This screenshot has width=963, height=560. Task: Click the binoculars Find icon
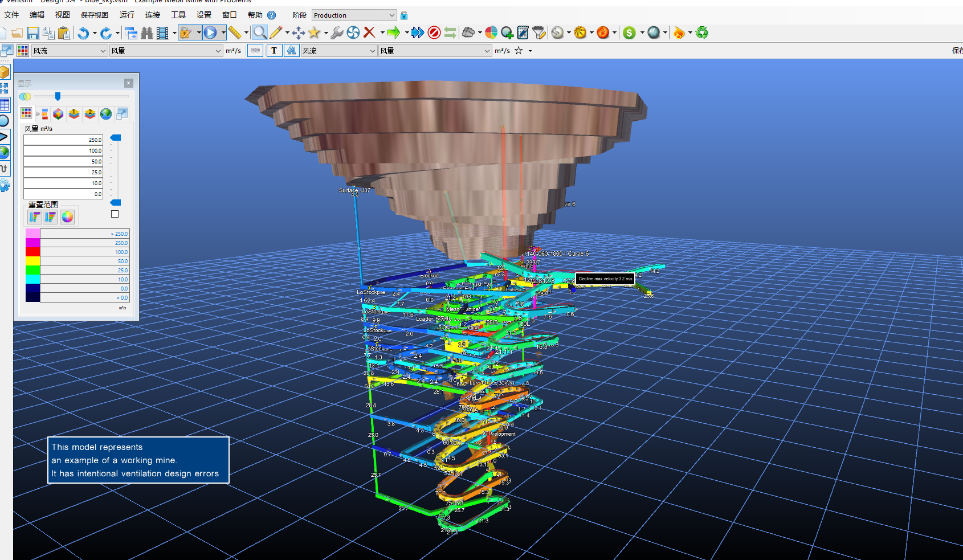[x=147, y=33]
